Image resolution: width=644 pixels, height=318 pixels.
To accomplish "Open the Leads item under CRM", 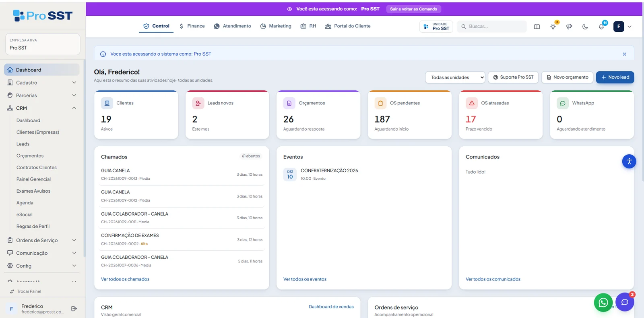I will tap(23, 144).
